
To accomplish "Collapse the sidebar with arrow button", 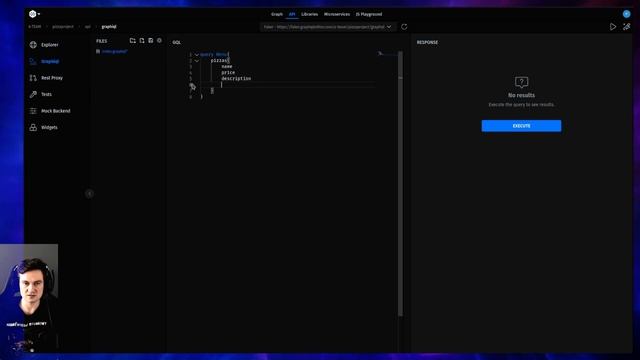I will pyautogui.click(x=89, y=193).
